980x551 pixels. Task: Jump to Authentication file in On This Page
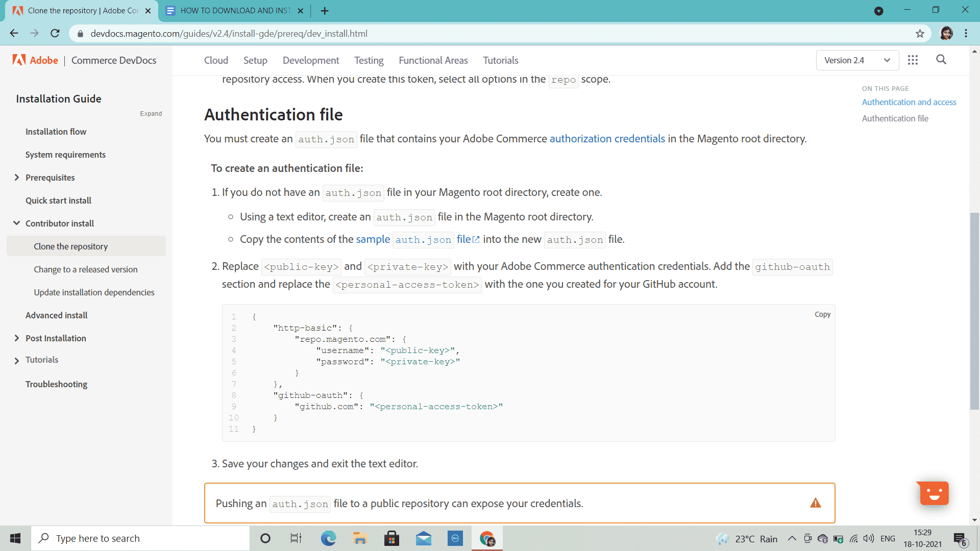point(895,118)
